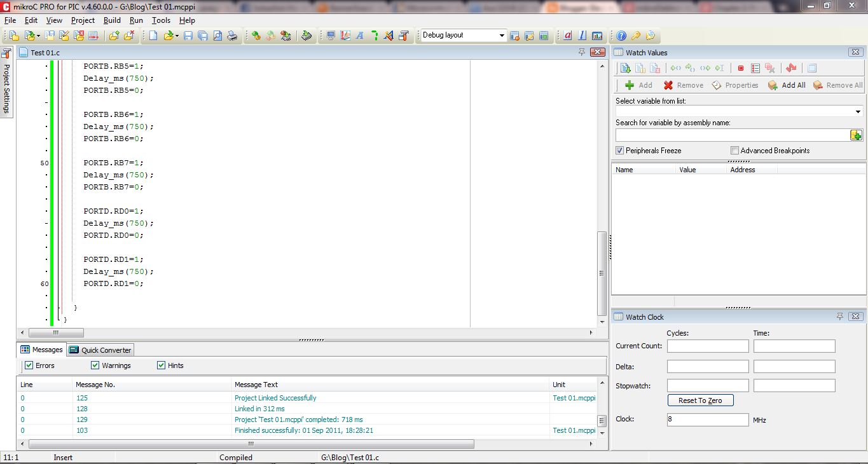Viewport: 868px width, 464px height.
Task: Click the Print Preview magnifier icon
Action: tap(217, 36)
